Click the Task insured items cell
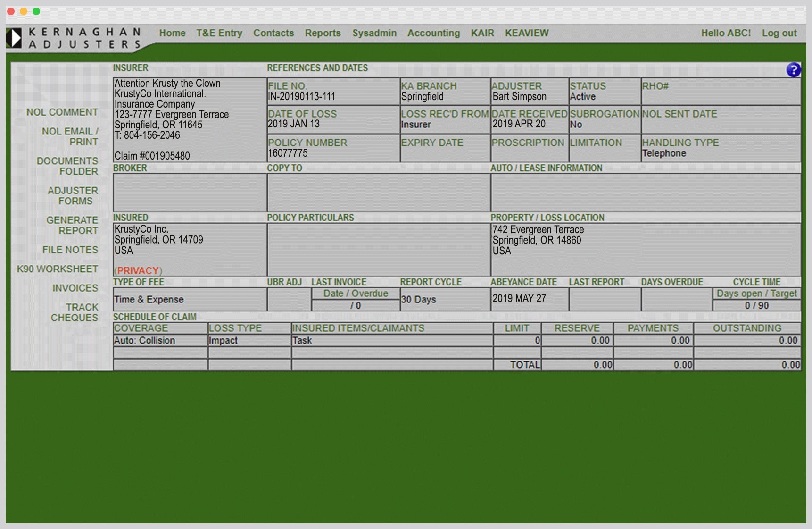The image size is (812, 529). 392,341
